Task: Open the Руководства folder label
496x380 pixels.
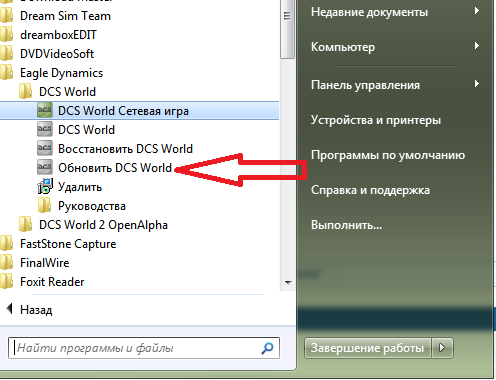Action: point(92,206)
